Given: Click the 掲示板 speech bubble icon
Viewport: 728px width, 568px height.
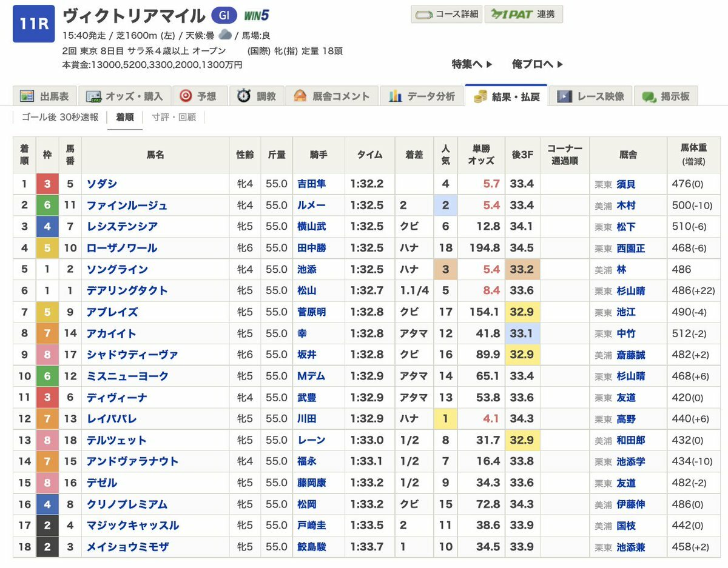Looking at the screenshot, I should point(649,96).
